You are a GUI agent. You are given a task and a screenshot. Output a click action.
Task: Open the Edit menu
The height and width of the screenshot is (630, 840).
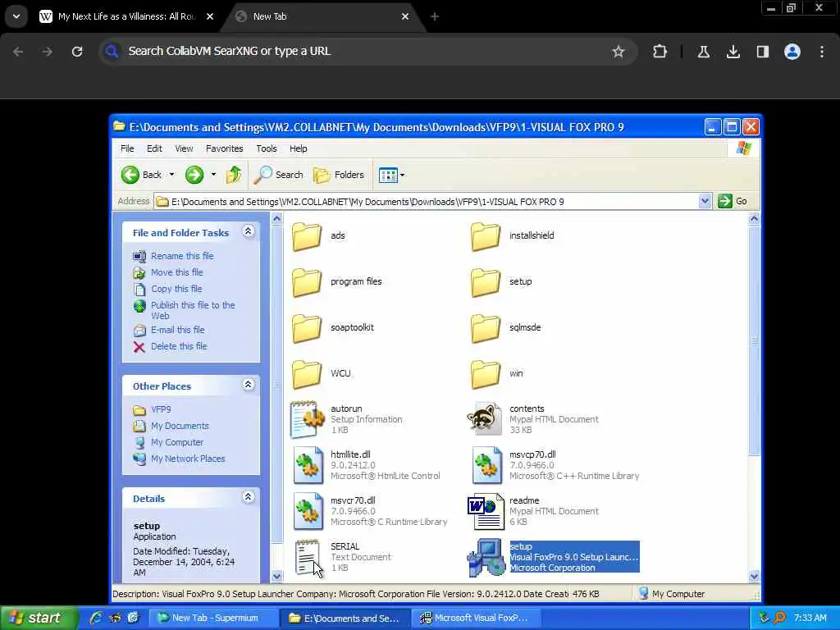[154, 148]
